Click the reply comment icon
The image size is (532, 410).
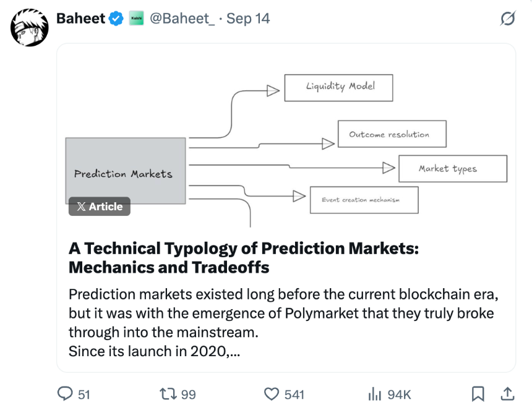65,394
